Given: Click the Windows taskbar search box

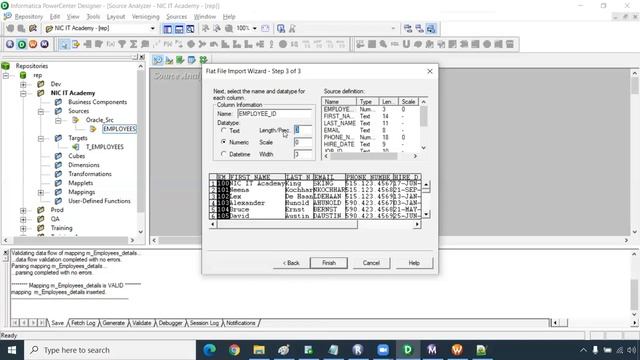Looking at the screenshot, I should click(110, 350).
